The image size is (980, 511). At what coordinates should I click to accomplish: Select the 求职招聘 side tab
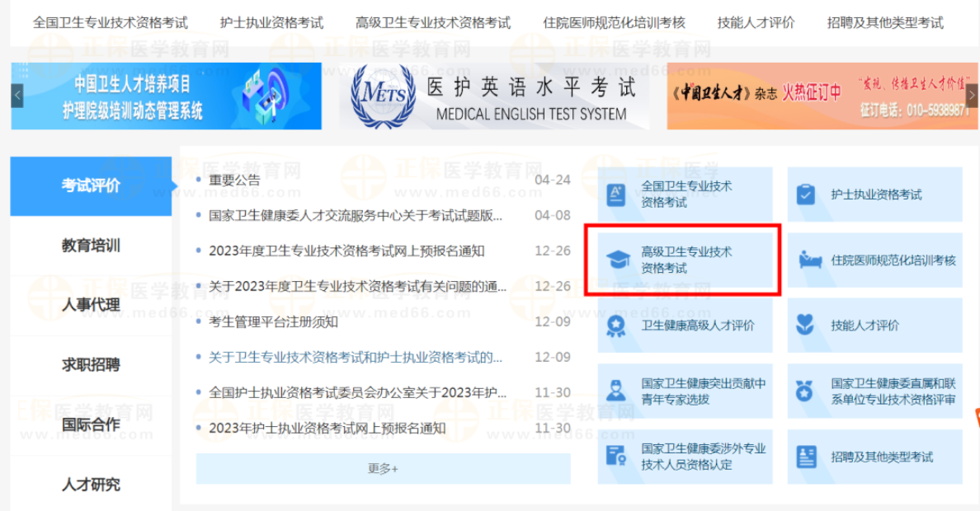pos(91,365)
